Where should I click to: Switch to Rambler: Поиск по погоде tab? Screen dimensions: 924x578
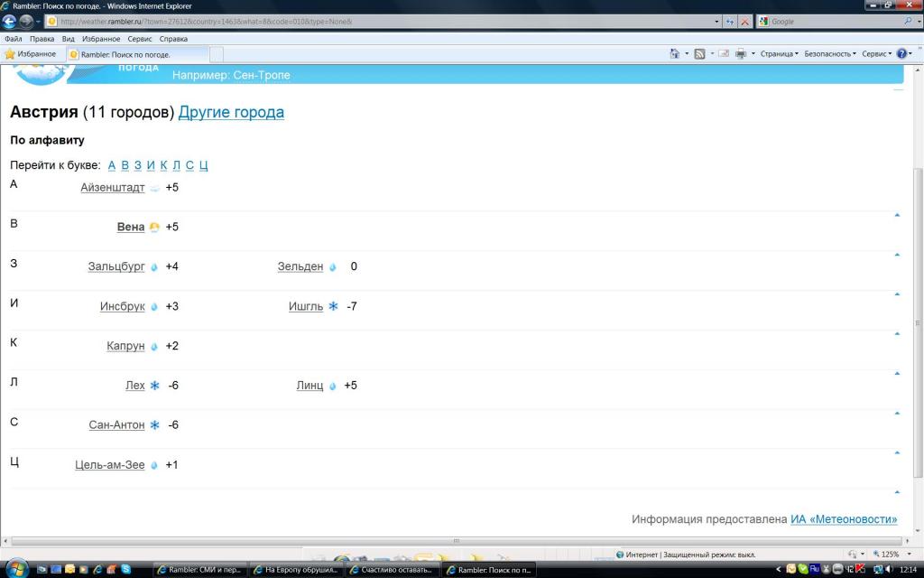point(126,54)
